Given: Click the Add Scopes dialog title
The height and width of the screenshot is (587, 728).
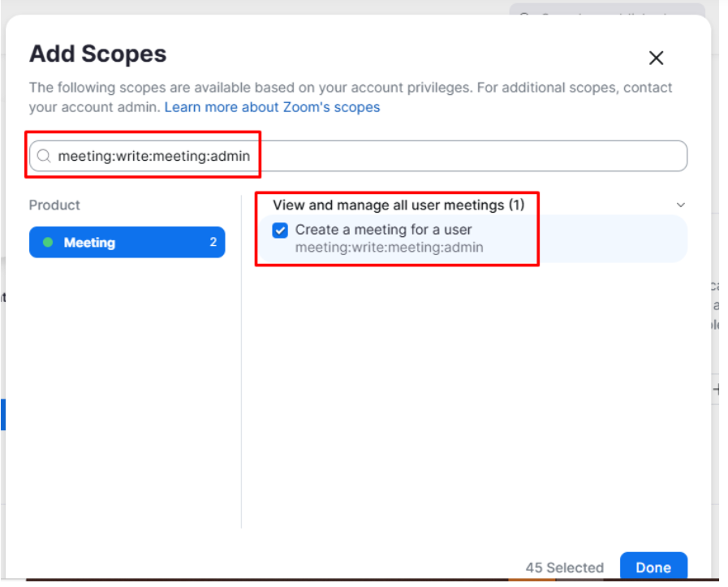Looking at the screenshot, I should (x=97, y=54).
